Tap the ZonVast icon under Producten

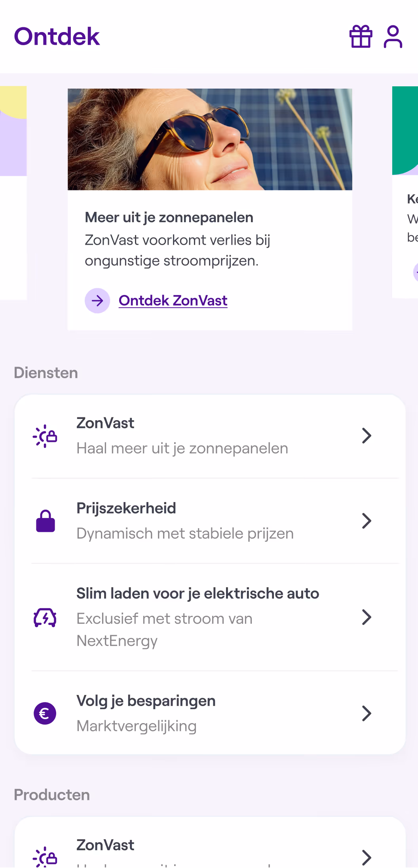pos(45,857)
